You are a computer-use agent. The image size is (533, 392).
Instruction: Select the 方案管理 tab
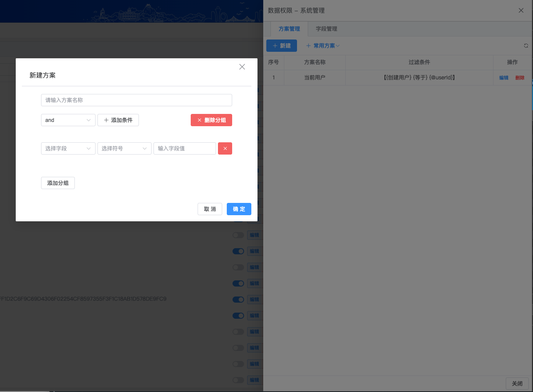tap(289, 29)
